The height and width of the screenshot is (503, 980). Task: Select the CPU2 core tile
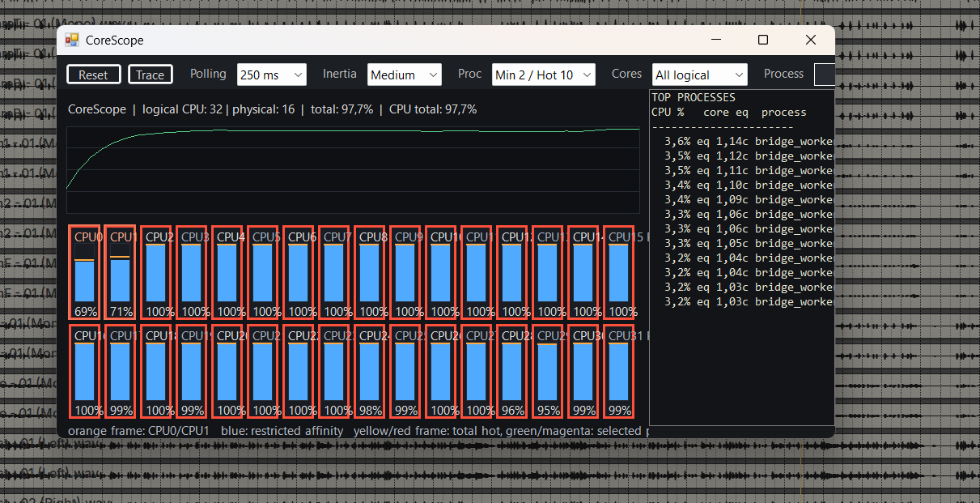point(156,272)
